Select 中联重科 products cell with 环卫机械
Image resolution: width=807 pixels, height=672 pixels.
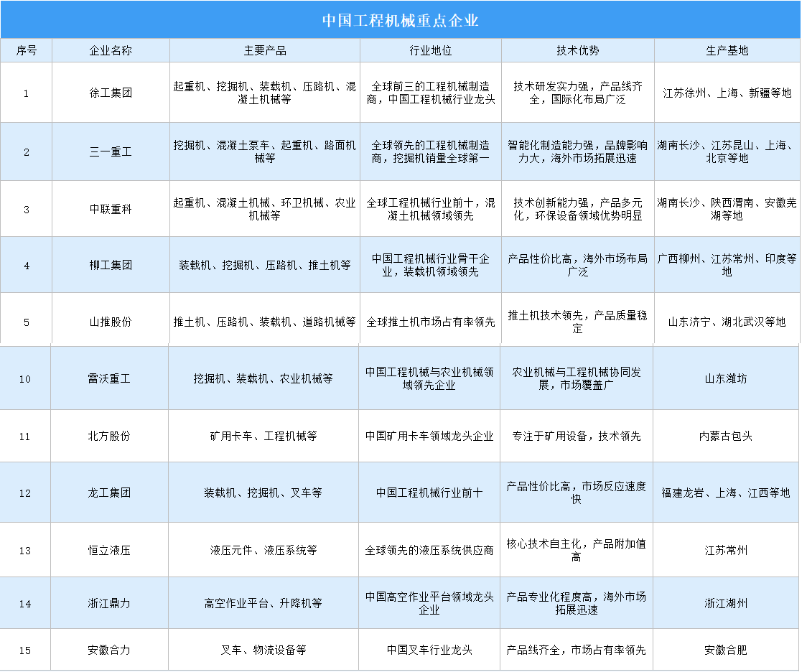[x=265, y=209]
